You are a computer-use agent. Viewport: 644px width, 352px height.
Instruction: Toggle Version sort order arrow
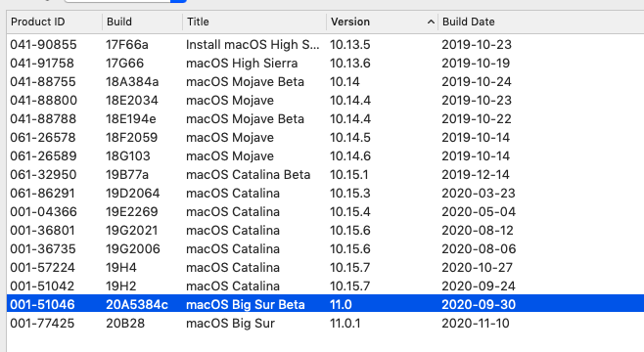coord(431,22)
